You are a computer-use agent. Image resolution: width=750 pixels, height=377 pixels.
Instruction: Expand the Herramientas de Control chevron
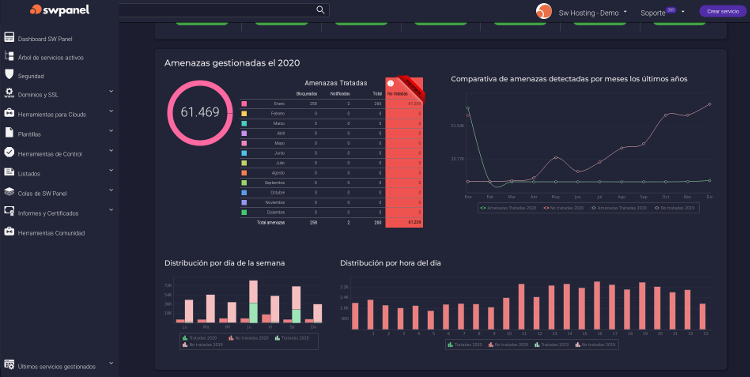pyautogui.click(x=111, y=150)
